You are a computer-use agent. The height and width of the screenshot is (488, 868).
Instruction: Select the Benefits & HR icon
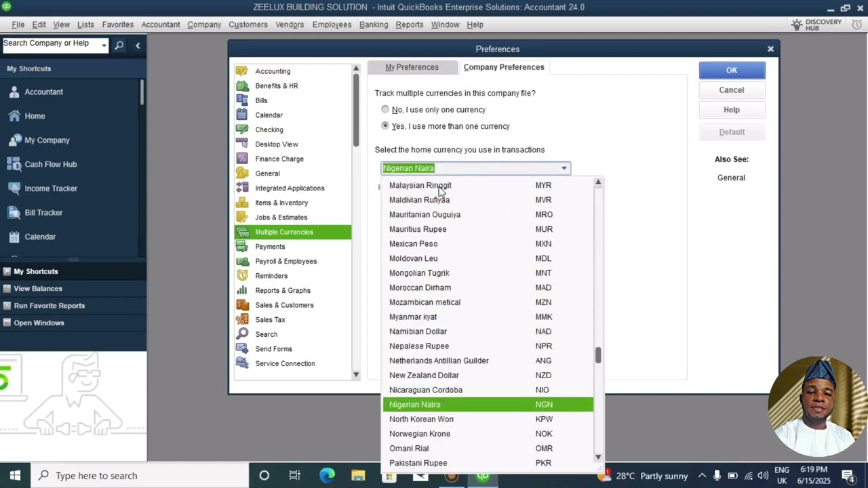[242, 86]
